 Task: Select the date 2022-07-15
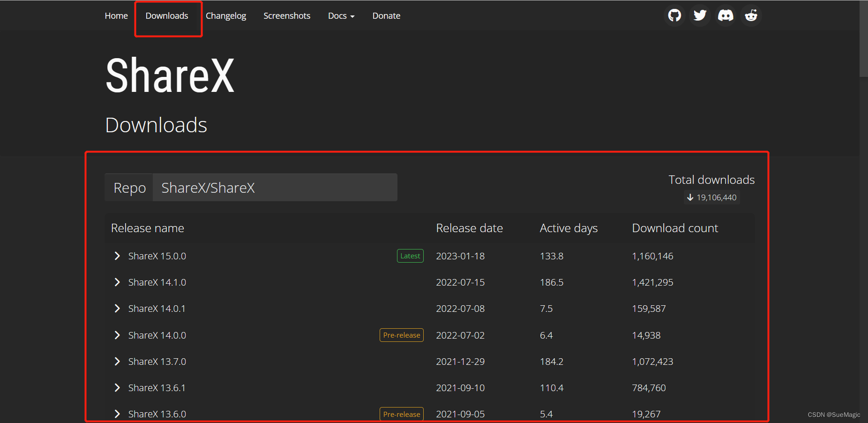point(460,282)
